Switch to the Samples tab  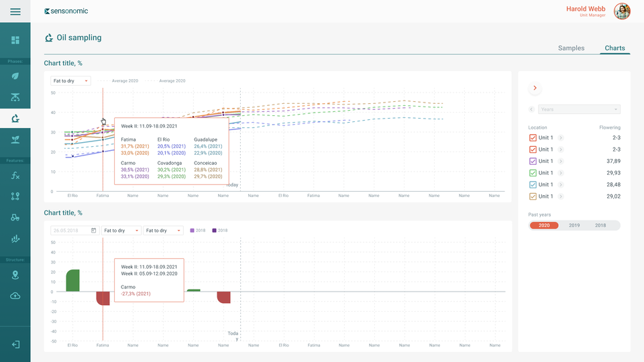point(571,48)
